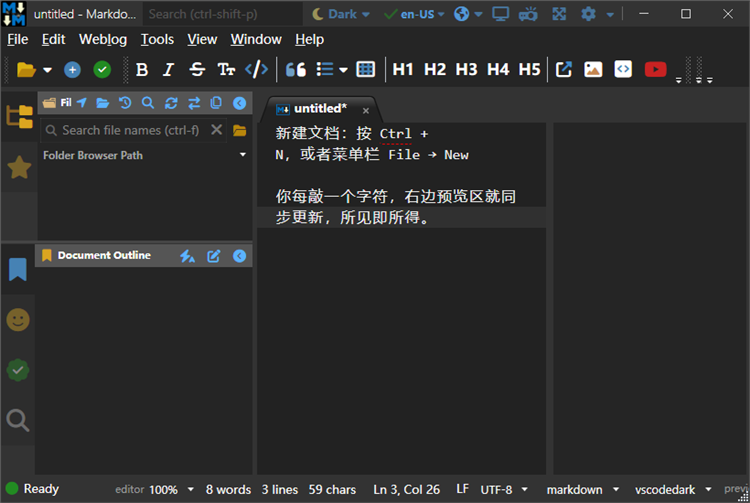Open the View menu
The height and width of the screenshot is (503, 750).
pos(202,39)
